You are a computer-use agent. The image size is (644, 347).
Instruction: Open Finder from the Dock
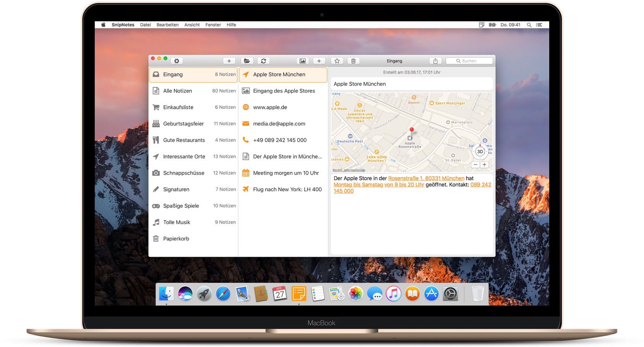(x=166, y=294)
